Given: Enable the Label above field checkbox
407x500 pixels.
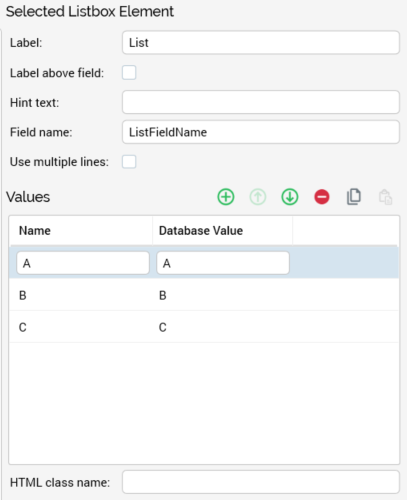Looking at the screenshot, I should pos(129,73).
